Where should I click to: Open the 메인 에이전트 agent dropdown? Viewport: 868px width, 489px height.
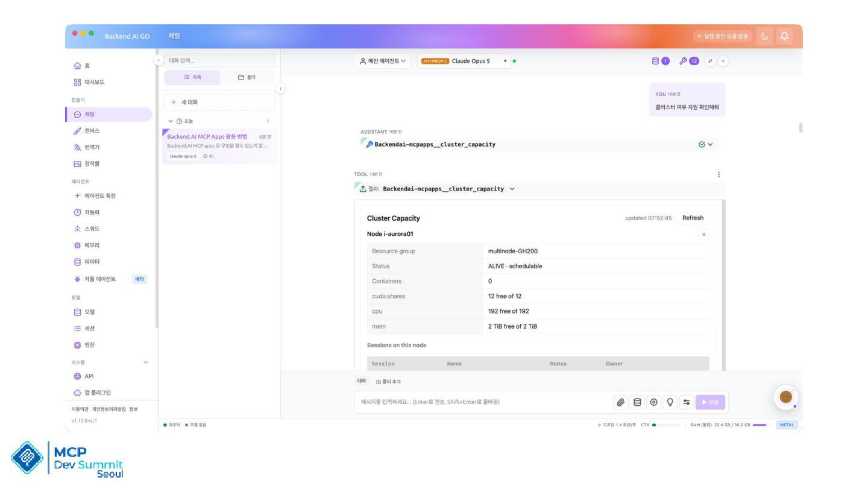click(x=383, y=61)
